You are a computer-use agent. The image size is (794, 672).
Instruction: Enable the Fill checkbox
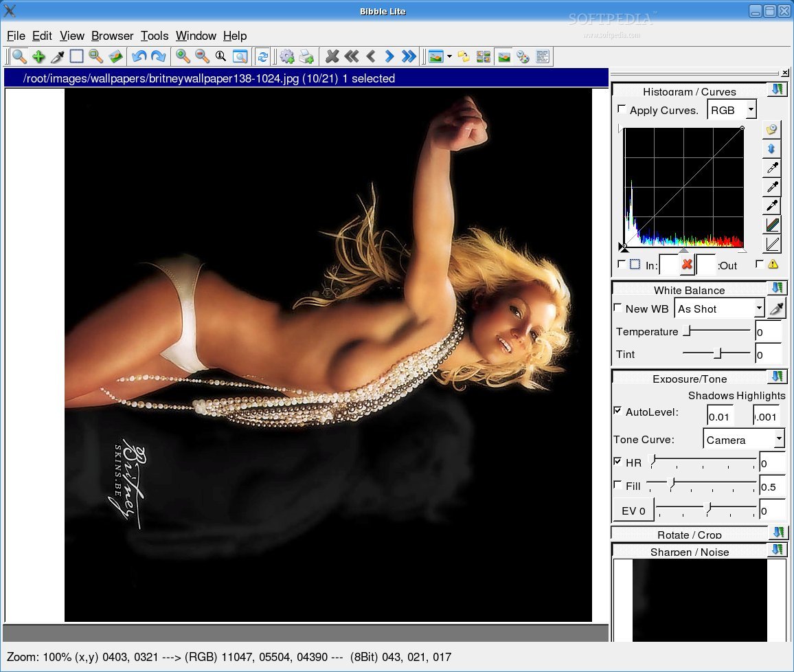point(617,484)
